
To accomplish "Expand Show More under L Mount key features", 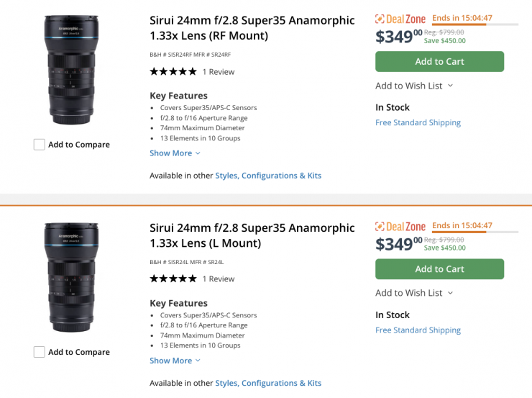I will (175, 361).
